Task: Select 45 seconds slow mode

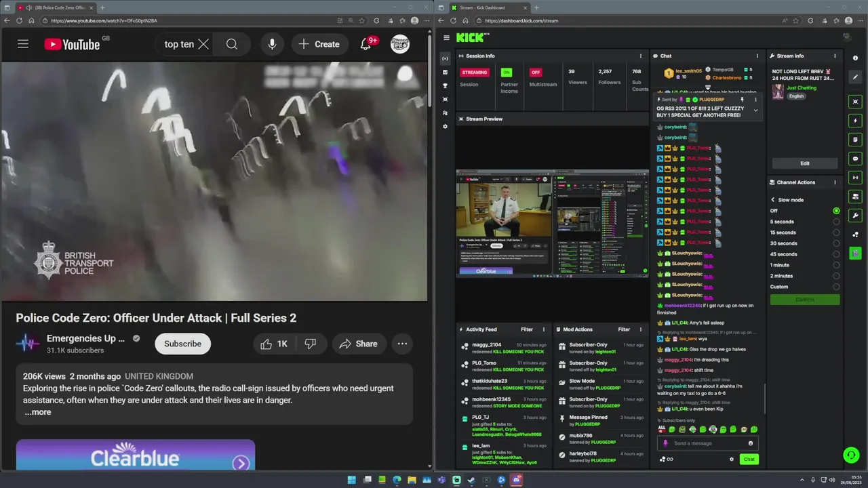Action: pyautogui.click(x=836, y=254)
